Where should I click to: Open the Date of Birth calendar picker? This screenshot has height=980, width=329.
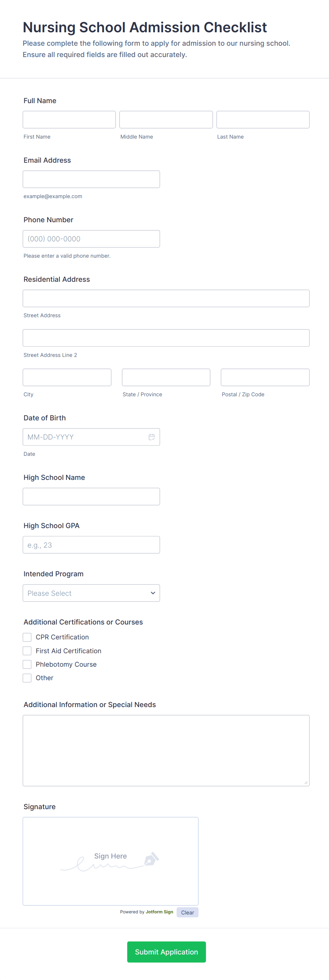click(x=151, y=437)
